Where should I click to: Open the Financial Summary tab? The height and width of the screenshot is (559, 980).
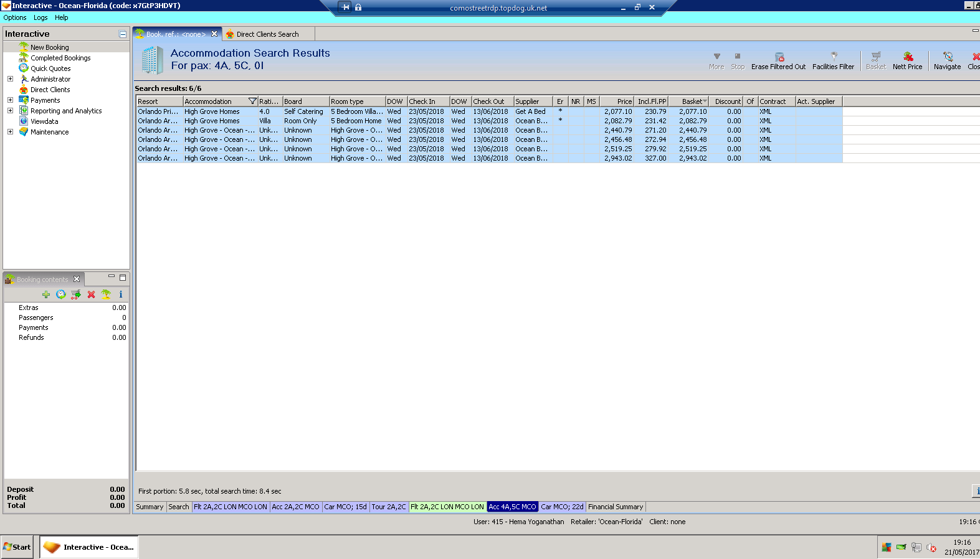pos(616,507)
